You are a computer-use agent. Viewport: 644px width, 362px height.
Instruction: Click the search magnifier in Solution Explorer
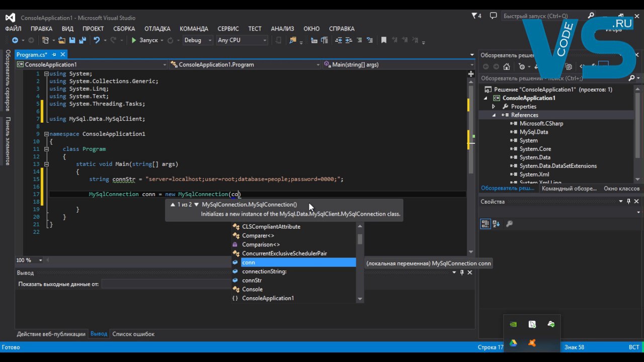point(632,78)
